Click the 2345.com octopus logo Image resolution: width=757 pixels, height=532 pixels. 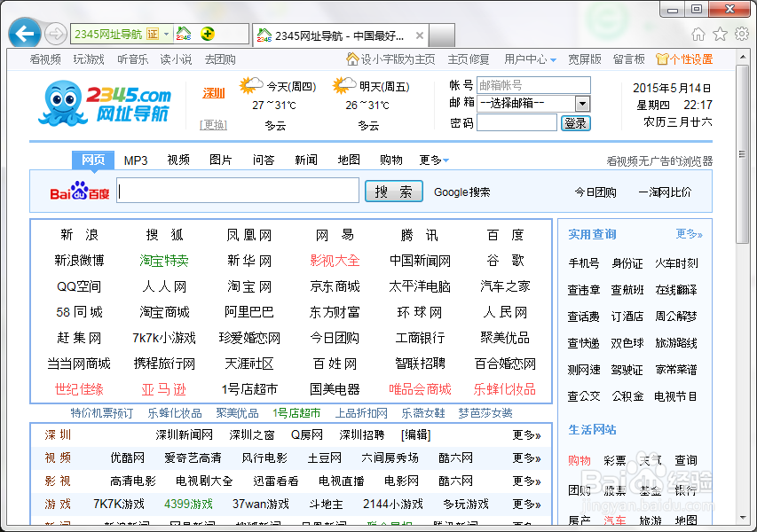coord(104,103)
